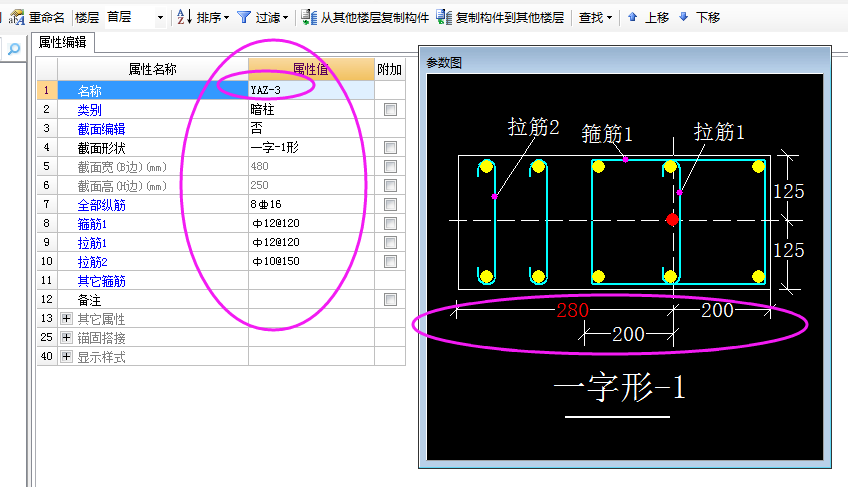Open the 过滤 dropdown arrow
Image resolution: width=848 pixels, height=487 pixels.
(285, 18)
